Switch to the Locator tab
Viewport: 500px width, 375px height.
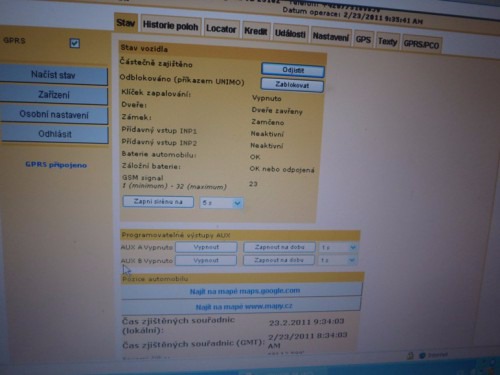coord(221,29)
